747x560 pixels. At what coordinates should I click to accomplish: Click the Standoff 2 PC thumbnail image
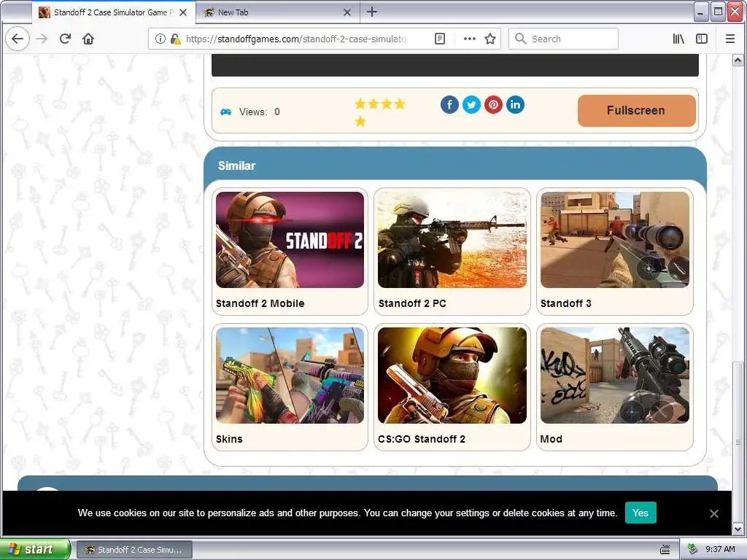[x=452, y=239]
